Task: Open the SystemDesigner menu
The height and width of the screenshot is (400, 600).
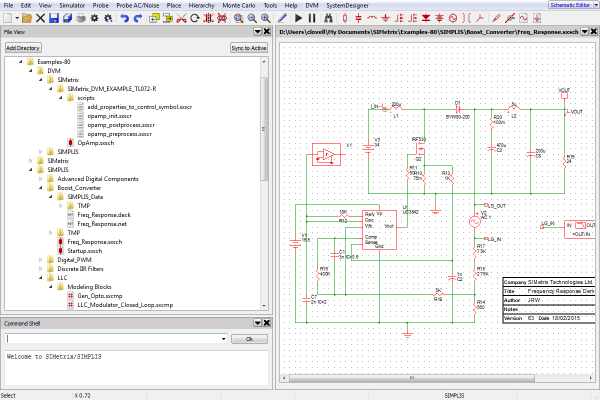Action: coord(347,5)
